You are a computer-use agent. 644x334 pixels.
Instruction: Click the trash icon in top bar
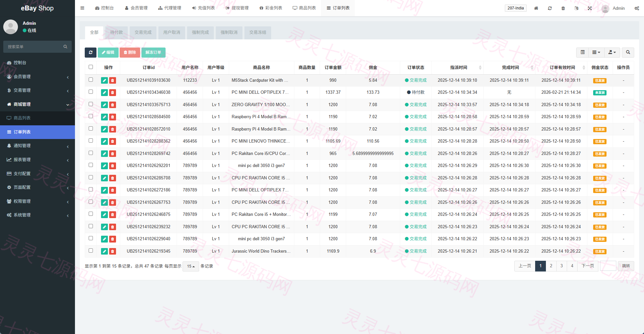(x=563, y=8)
